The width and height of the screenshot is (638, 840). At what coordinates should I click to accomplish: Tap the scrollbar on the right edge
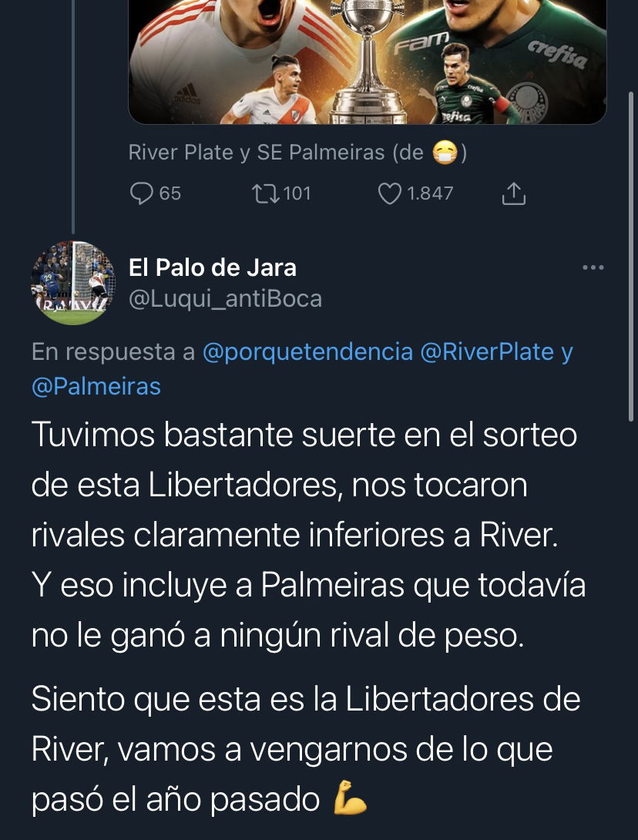pyautogui.click(x=631, y=256)
